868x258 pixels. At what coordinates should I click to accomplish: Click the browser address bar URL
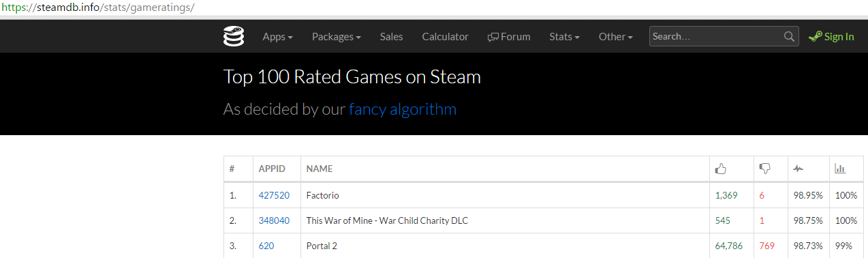(x=97, y=8)
